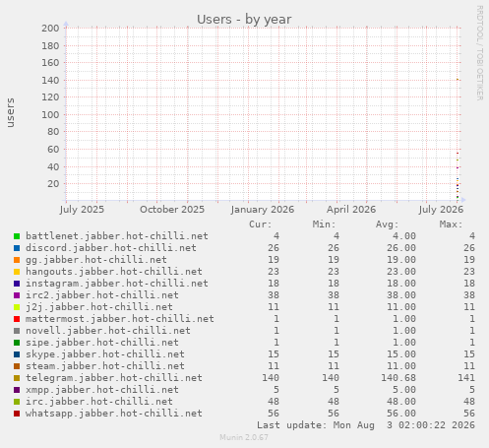Viewport: 489px width, 448px height.
Task: Click whatsapp average value 56.00
Action: pos(401,414)
